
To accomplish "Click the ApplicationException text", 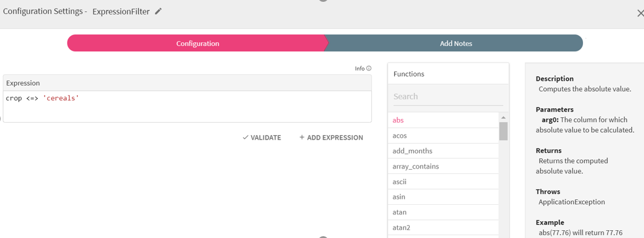I will (x=572, y=202).
